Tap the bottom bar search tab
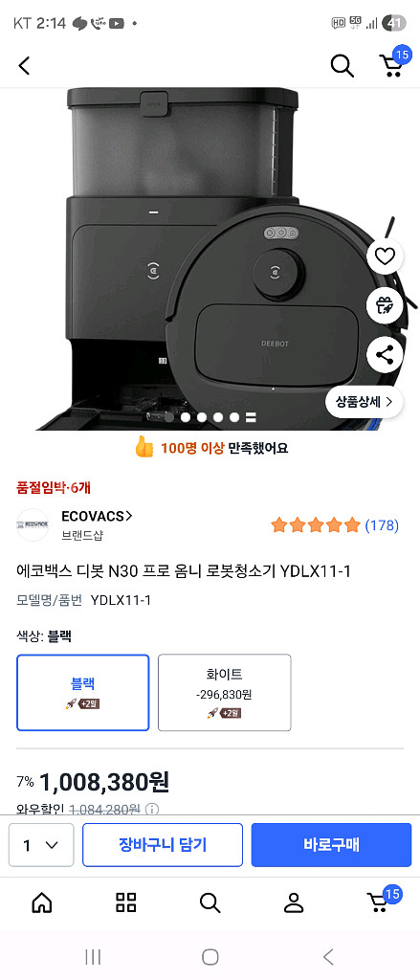Image resolution: width=420 pixels, height=980 pixels. click(x=210, y=902)
